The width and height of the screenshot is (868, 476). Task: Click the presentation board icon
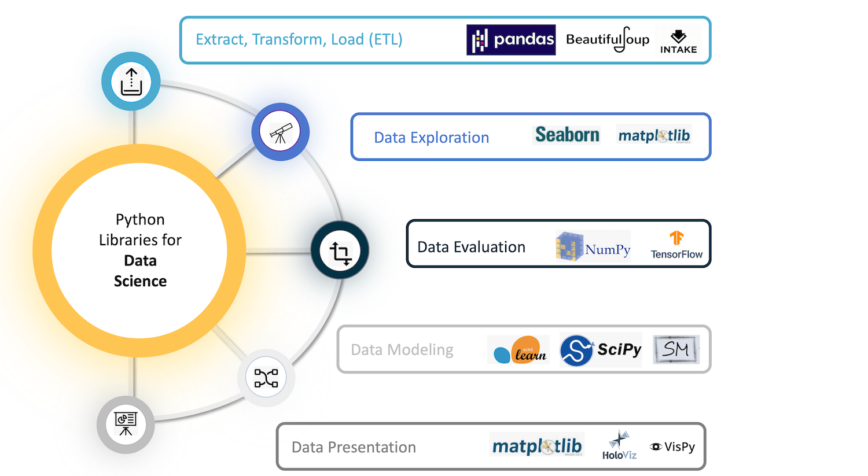[126, 425]
